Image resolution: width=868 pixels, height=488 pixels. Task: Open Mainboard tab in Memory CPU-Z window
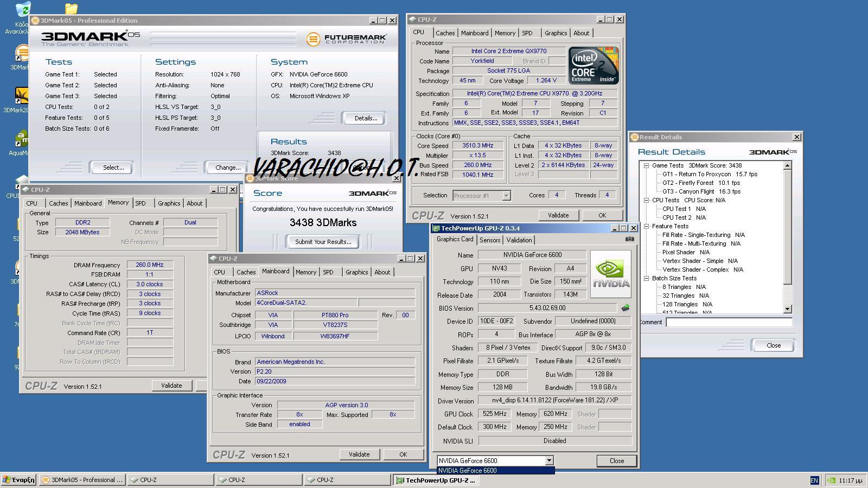point(88,203)
